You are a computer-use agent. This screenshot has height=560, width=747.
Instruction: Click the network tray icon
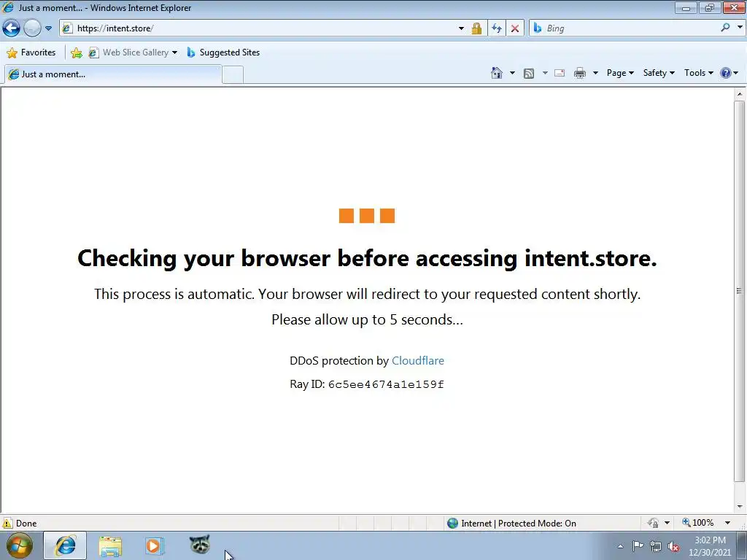point(656,547)
